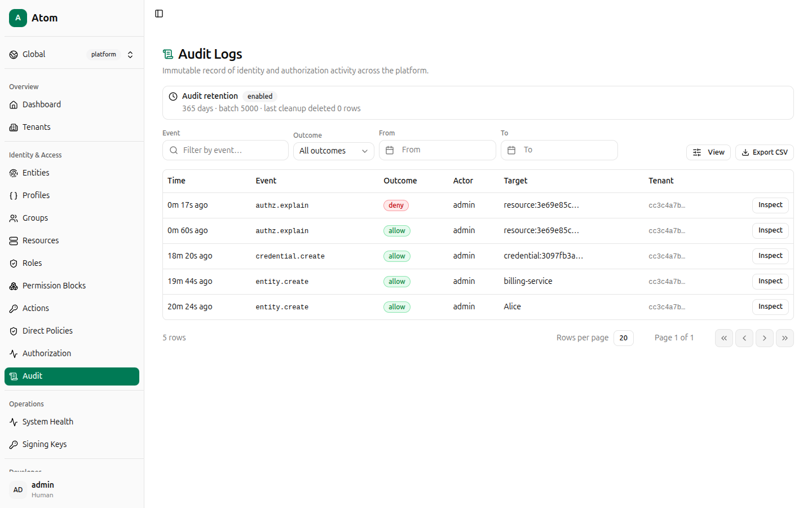Click the Audit Logs heading icon
Image resolution: width=812 pixels, height=508 pixels.
[168, 54]
